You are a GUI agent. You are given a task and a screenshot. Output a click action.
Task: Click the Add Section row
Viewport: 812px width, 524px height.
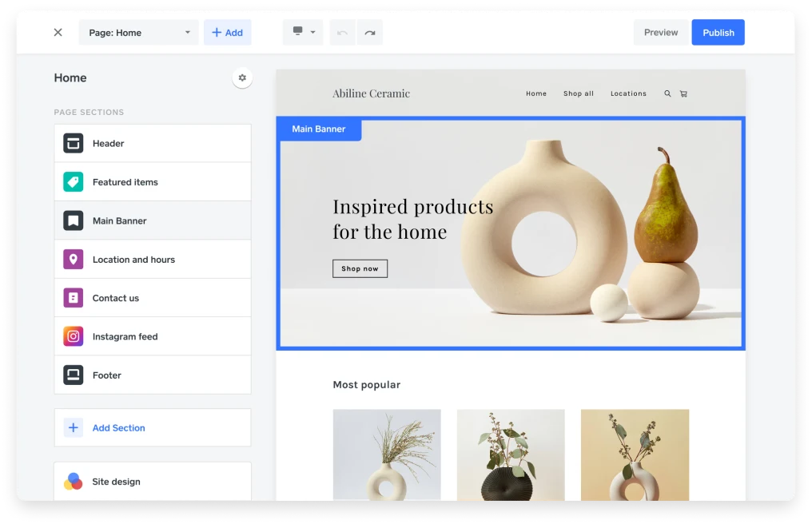[153, 428]
